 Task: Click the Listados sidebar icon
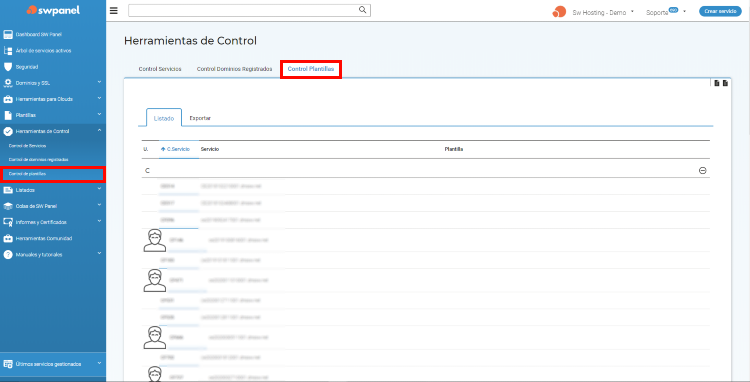7,190
